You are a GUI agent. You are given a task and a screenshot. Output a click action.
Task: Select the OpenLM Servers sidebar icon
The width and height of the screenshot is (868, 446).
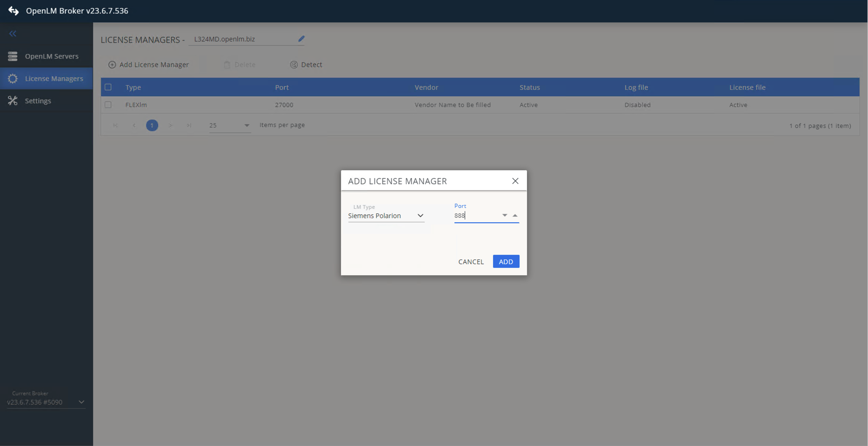[12, 56]
